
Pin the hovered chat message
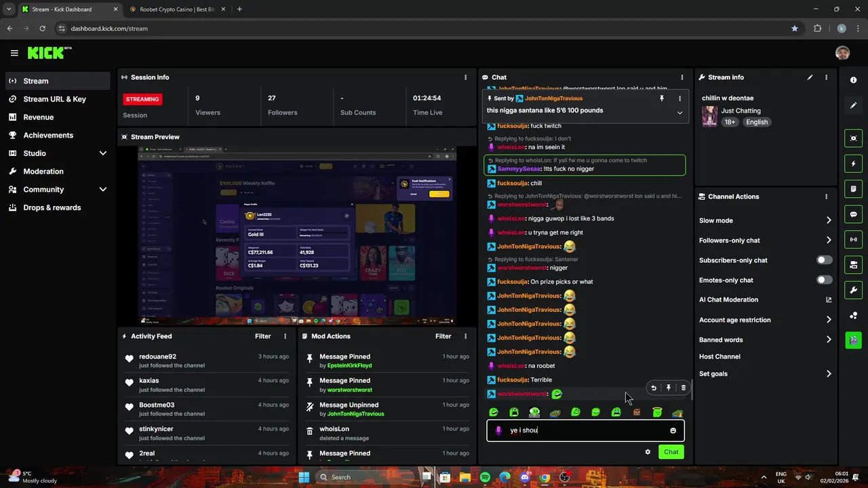click(x=669, y=388)
